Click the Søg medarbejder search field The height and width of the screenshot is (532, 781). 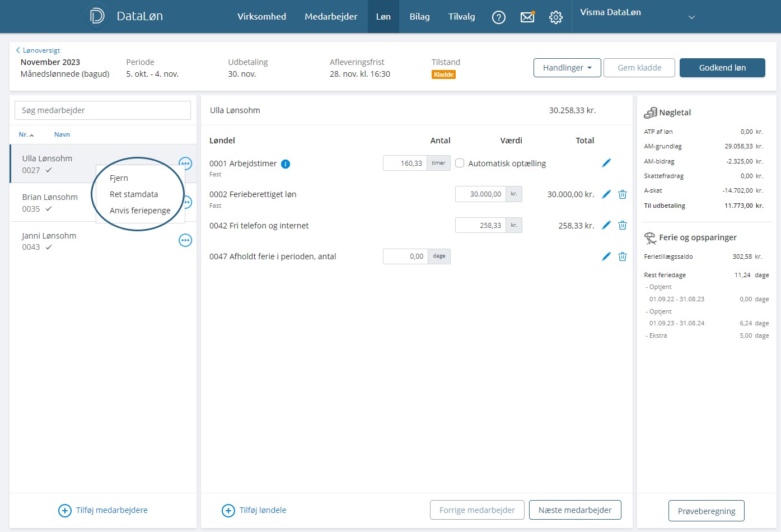[102, 110]
